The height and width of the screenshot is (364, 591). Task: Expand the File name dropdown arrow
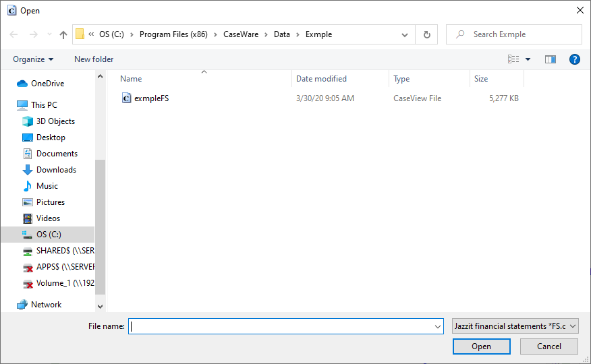tap(438, 326)
